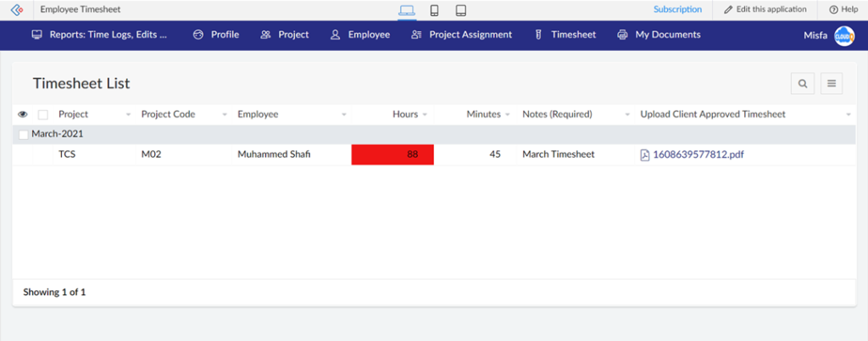Open the Project column dropdown arrow

[128, 115]
